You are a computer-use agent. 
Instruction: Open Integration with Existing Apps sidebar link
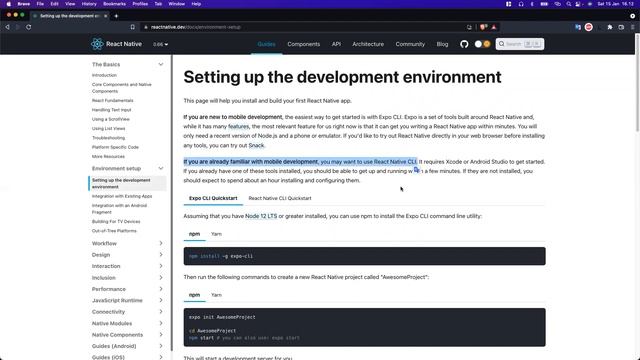[122, 196]
